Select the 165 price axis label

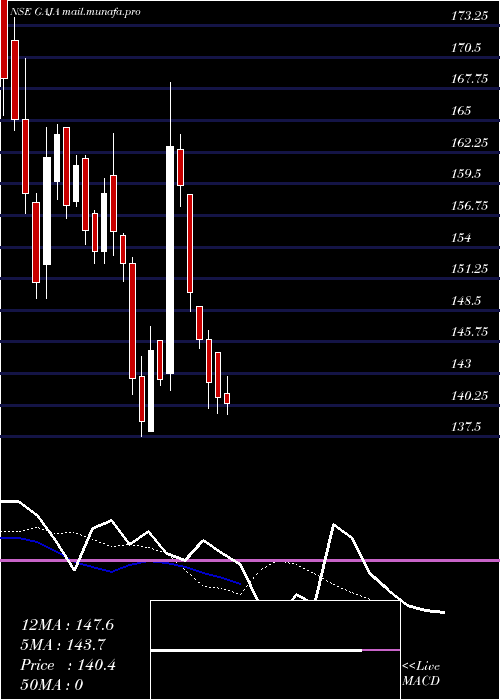click(x=461, y=110)
